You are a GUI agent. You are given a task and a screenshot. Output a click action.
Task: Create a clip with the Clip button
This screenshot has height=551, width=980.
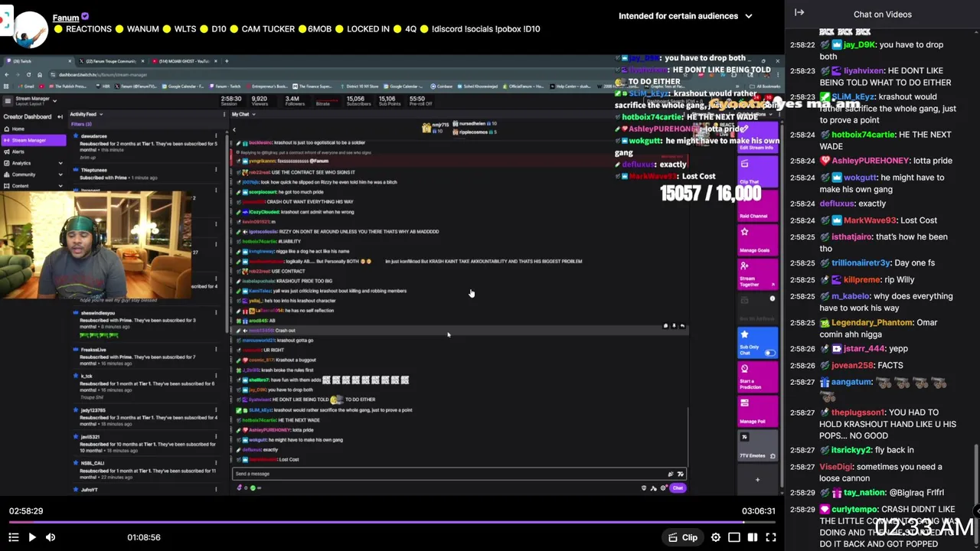[x=683, y=537]
